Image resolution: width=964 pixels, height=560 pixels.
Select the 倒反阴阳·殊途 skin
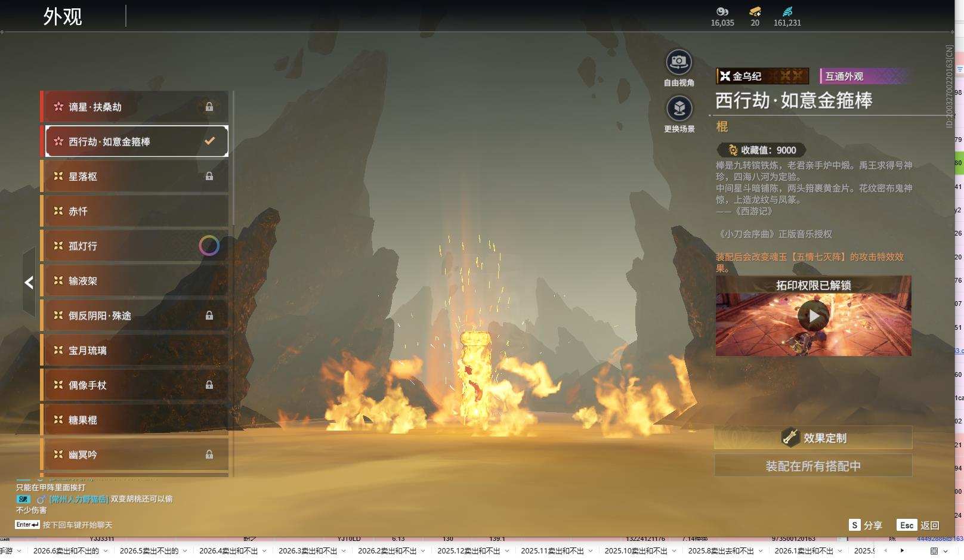click(135, 315)
